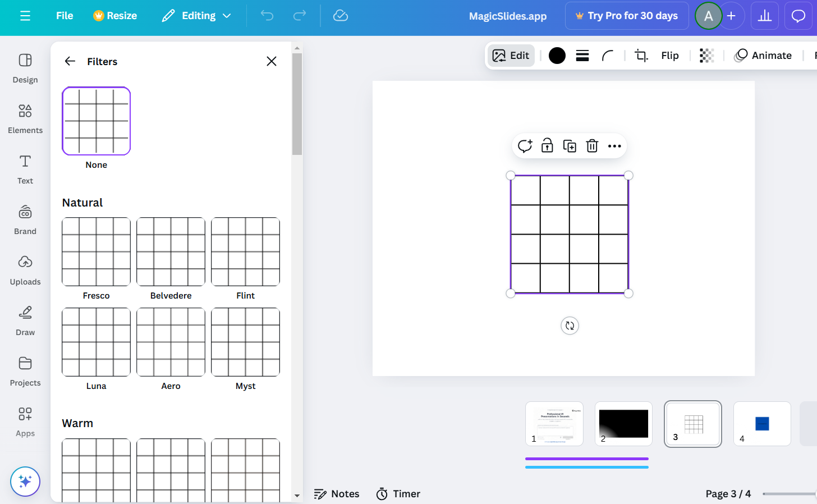Viewport: 817px width, 504px height.
Task: Lock the selected element
Action: (x=547, y=146)
